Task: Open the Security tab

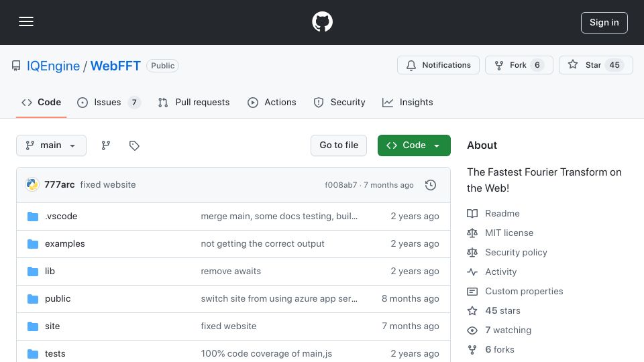Action: tap(339, 102)
